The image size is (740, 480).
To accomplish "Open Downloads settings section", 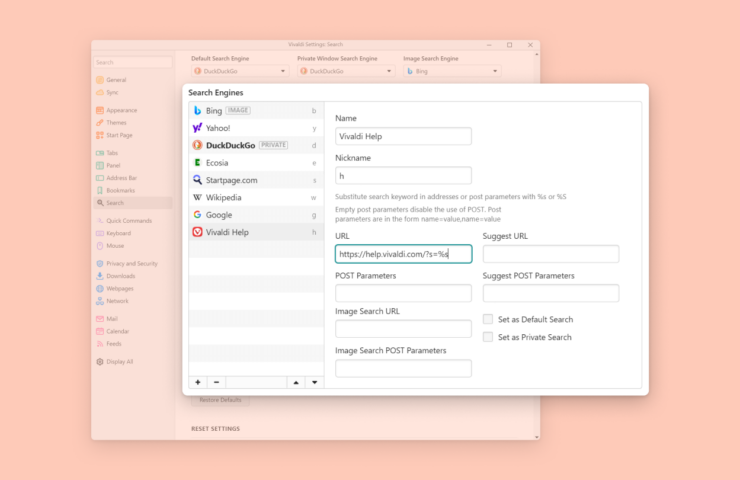I will pos(133,276).
